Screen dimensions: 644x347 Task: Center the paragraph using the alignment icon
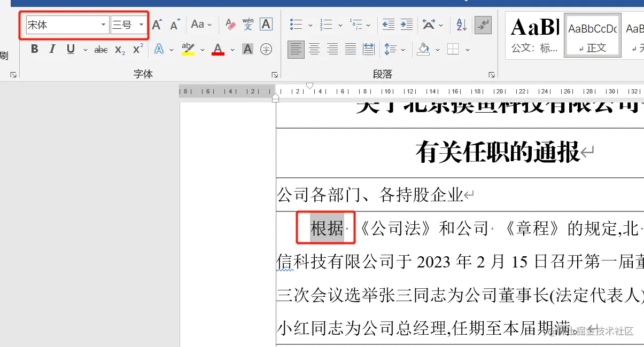point(314,49)
